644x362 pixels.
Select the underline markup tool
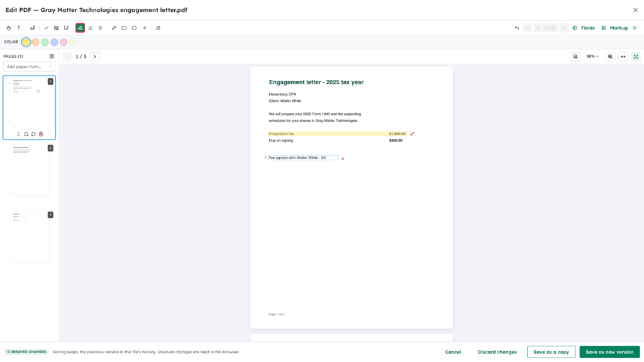click(x=91, y=28)
